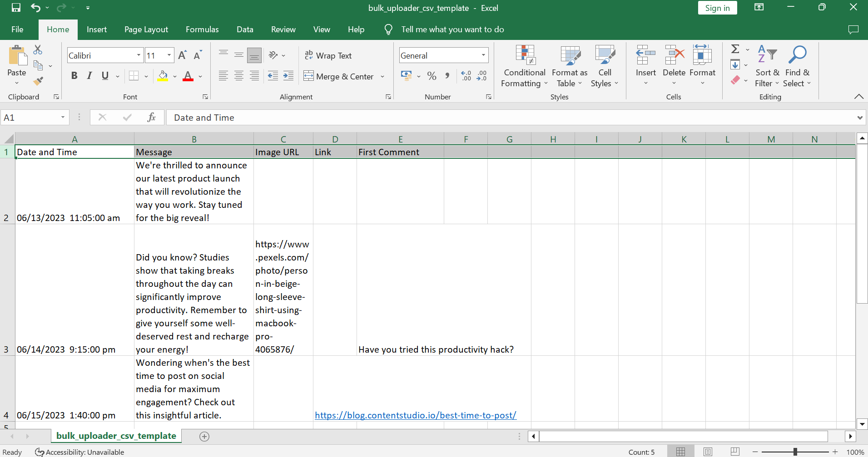The height and width of the screenshot is (457, 868).
Task: Click the zoom slider handle
Action: click(x=795, y=452)
